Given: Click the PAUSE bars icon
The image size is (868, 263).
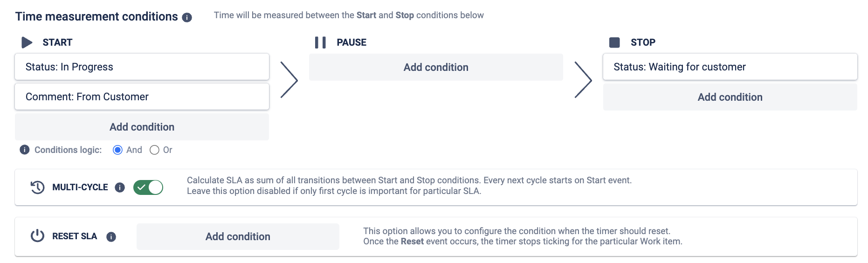Looking at the screenshot, I should click(320, 42).
